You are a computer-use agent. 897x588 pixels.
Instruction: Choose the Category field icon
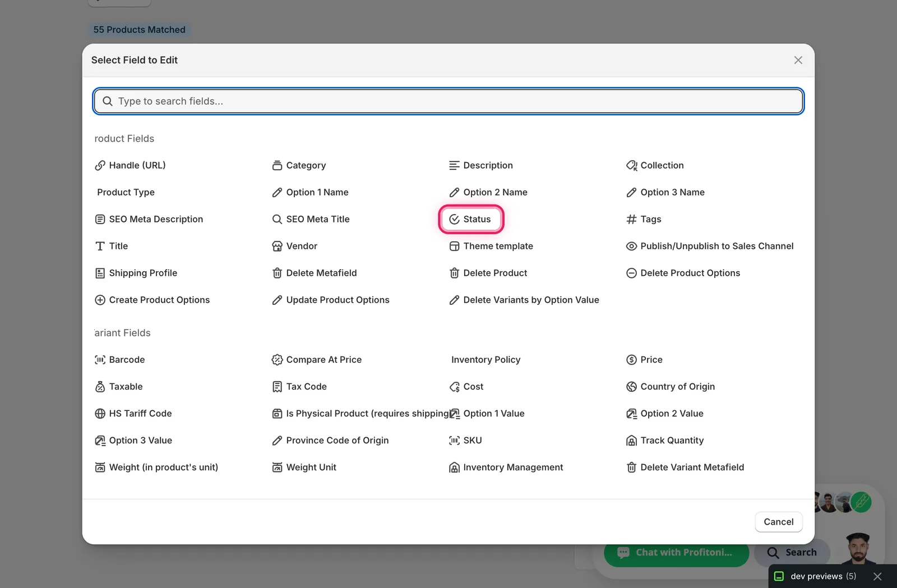[x=277, y=165]
